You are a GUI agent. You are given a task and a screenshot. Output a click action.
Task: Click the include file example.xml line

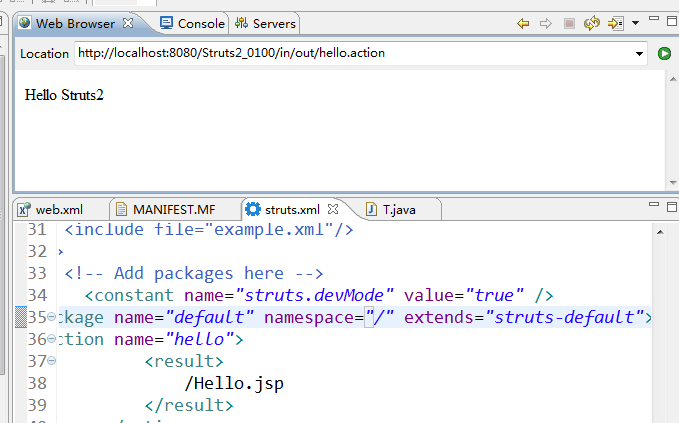(209, 229)
